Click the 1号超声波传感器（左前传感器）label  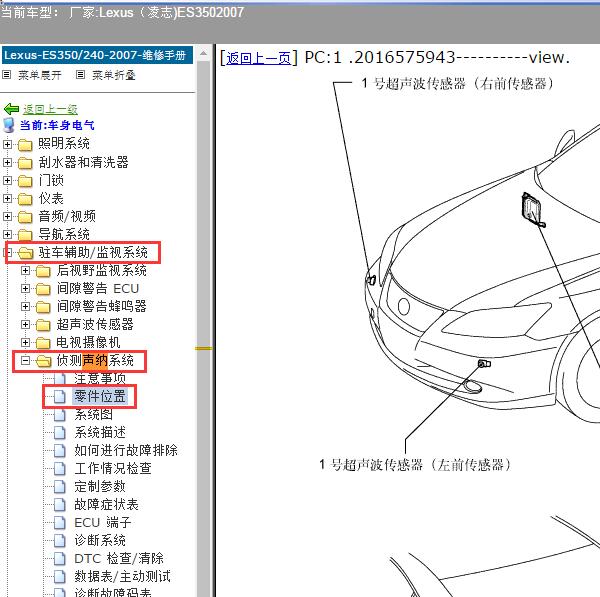click(415, 465)
